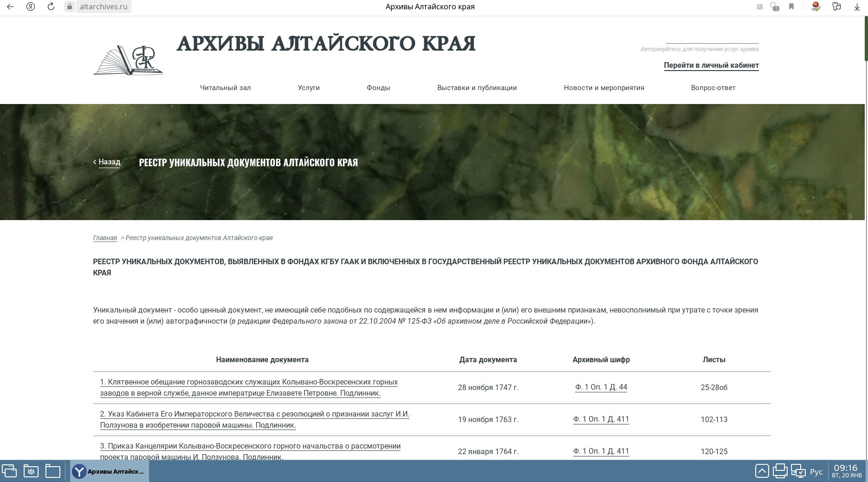Screen dimensions: 868x482
Task: Switch the Рус keyboard layout indicator
Action: tap(816, 472)
